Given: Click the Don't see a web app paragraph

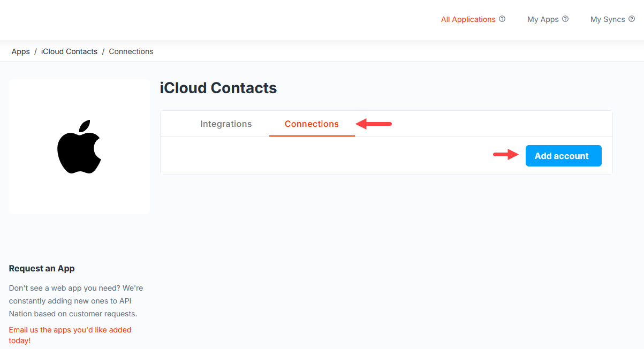Looking at the screenshot, I should click(x=76, y=301).
